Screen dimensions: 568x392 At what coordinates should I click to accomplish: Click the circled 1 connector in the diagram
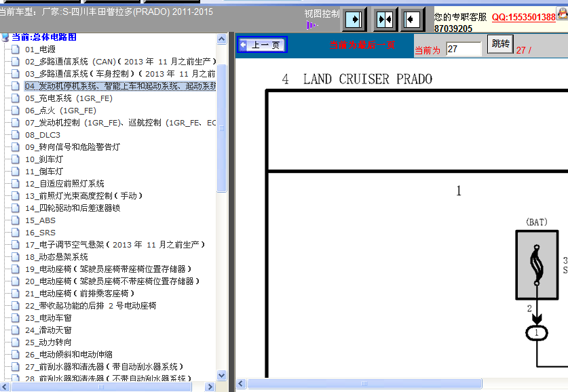point(537,332)
